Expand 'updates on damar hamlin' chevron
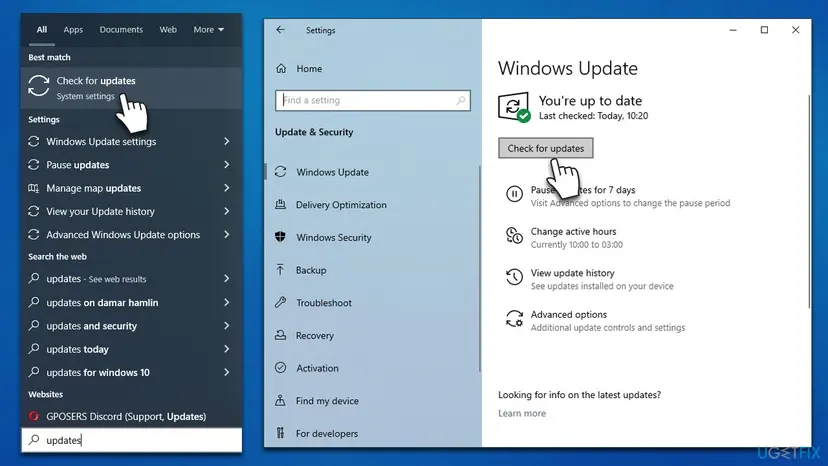 pos(227,302)
